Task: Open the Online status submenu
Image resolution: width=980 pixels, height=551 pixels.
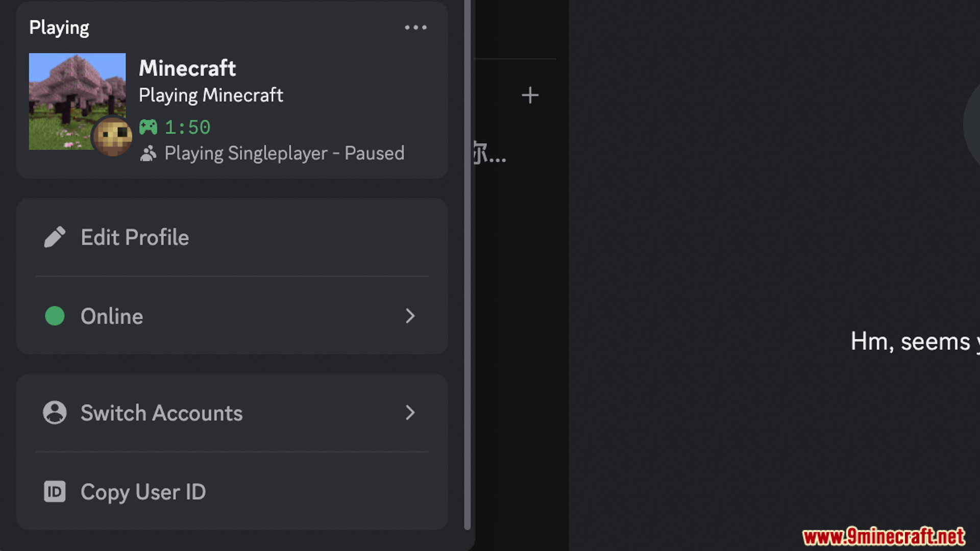Action: point(112,316)
